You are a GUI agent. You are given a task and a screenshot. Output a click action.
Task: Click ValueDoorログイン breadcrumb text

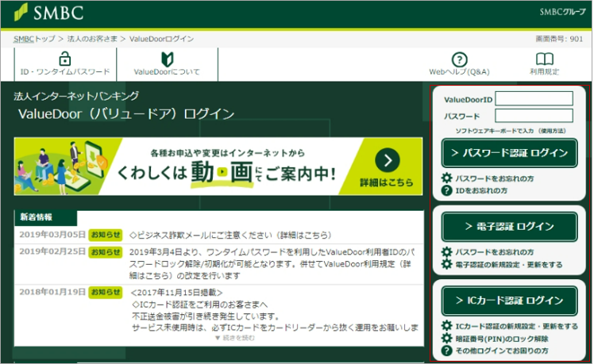(x=161, y=39)
